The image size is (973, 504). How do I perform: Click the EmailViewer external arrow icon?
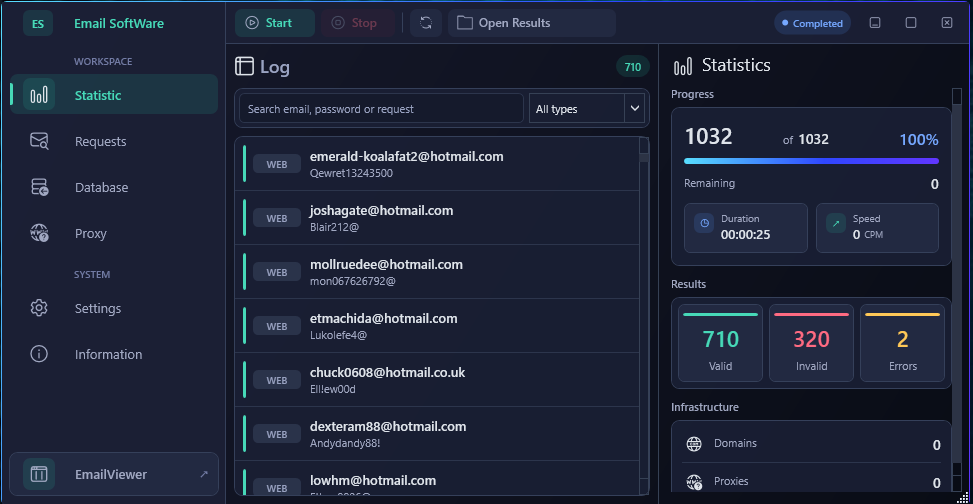(204, 474)
